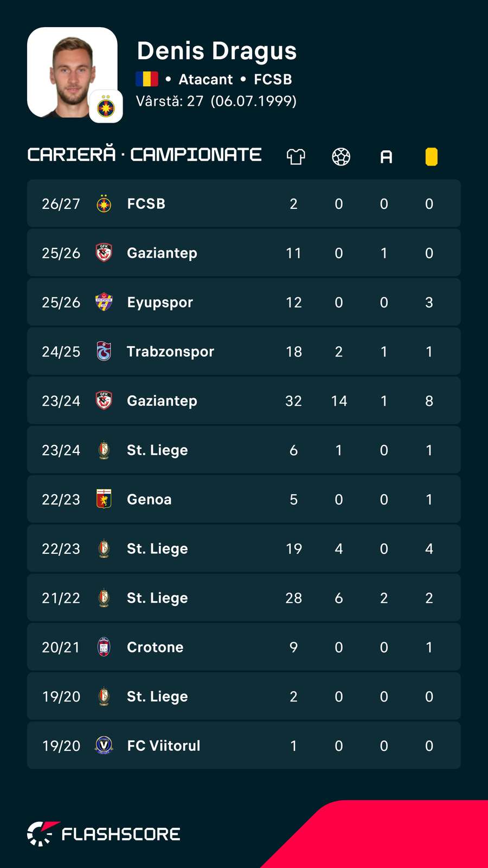Click the Flashscore logo
488x868 pixels.
(x=104, y=834)
